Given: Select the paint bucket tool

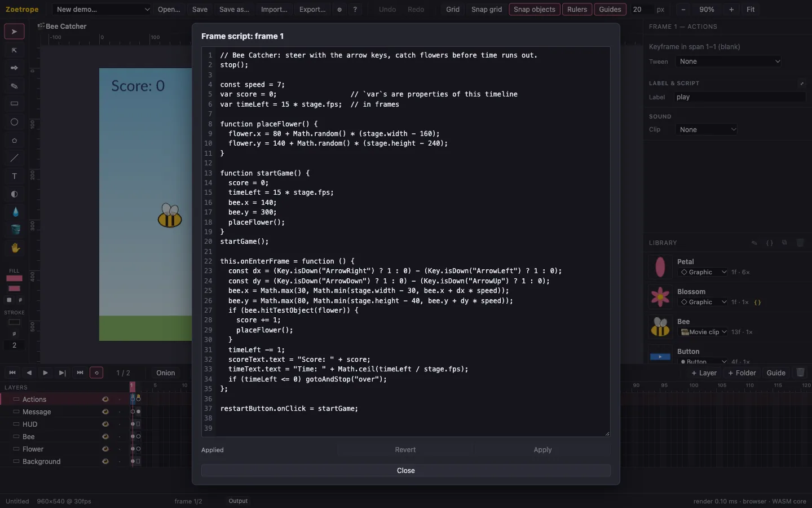Looking at the screenshot, I should point(15,230).
